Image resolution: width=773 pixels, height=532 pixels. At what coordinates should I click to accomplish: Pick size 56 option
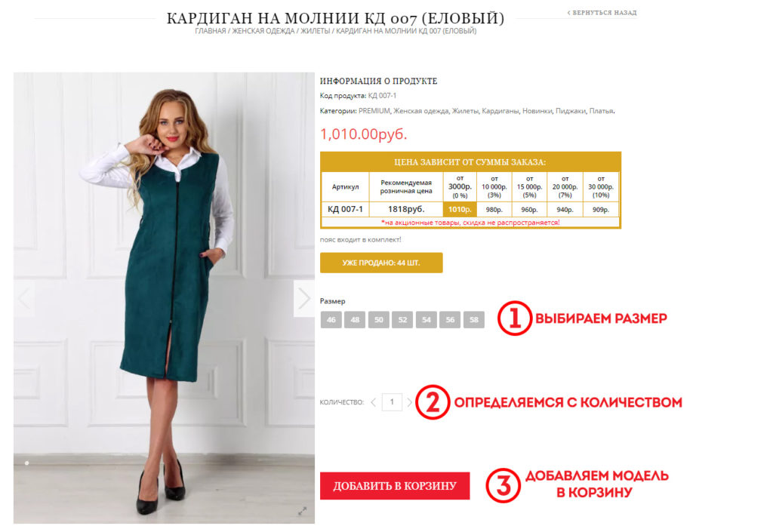pos(450,320)
